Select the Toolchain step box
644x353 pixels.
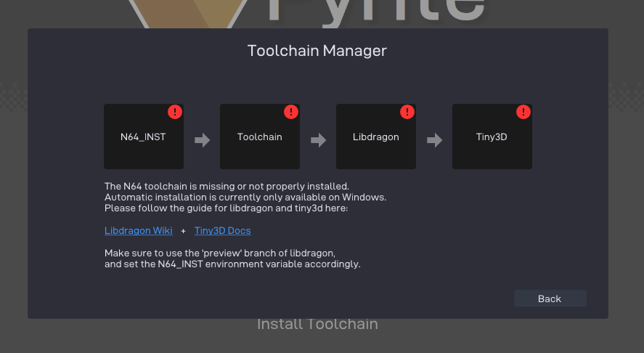click(x=259, y=137)
